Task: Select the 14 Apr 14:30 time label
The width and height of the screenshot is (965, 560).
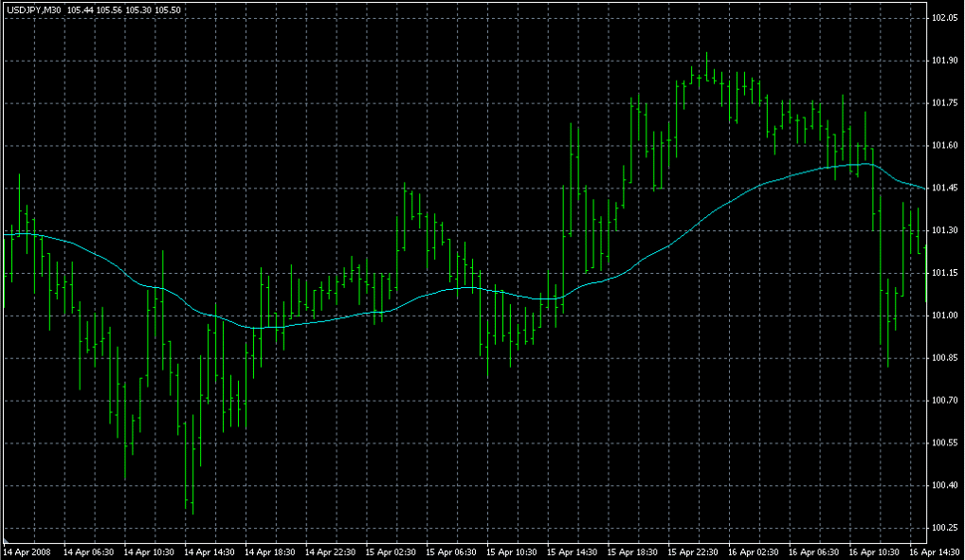Action: (208, 551)
